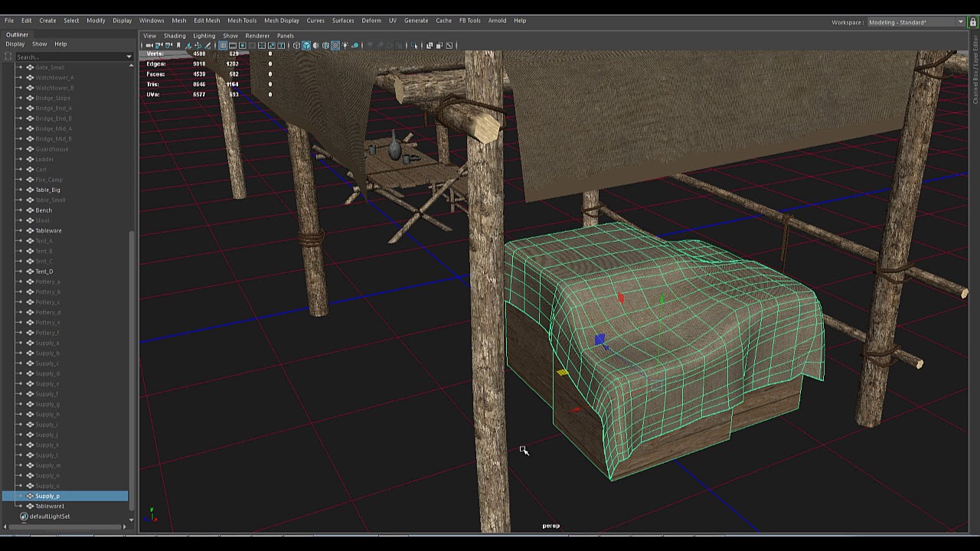Select the Guardhouse item in Outliner
The image size is (980, 551).
(52, 149)
